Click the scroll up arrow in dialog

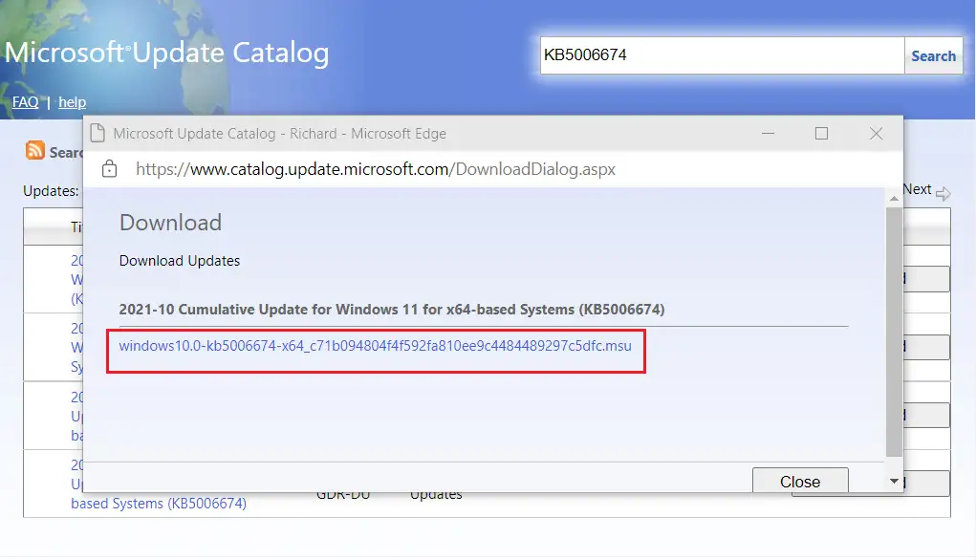894,199
